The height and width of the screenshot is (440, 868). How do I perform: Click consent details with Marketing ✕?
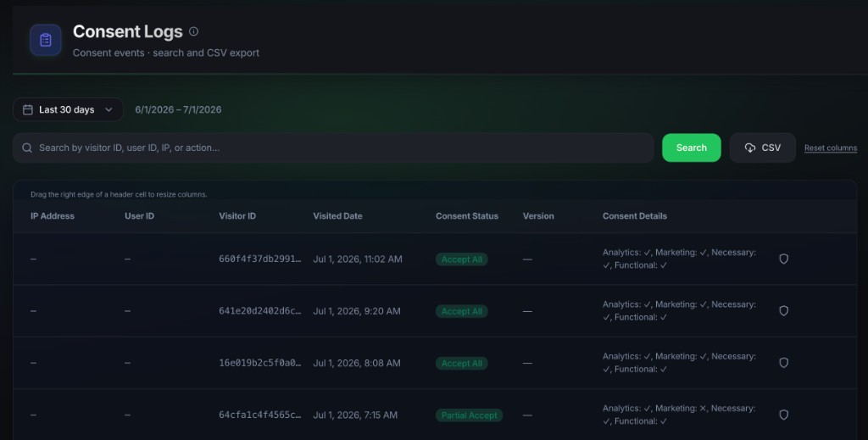[679, 415]
